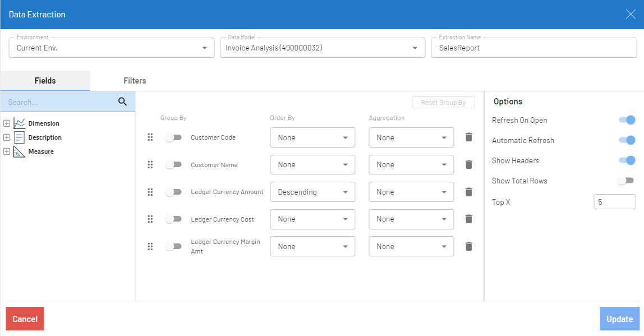Image resolution: width=644 pixels, height=336 pixels.
Task: Click the Measure ruler icon
Action: (x=20, y=151)
